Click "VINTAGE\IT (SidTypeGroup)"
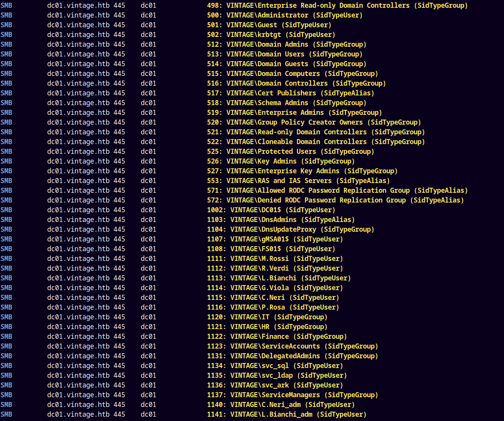The height and width of the screenshot is (421, 504). pos(279,317)
